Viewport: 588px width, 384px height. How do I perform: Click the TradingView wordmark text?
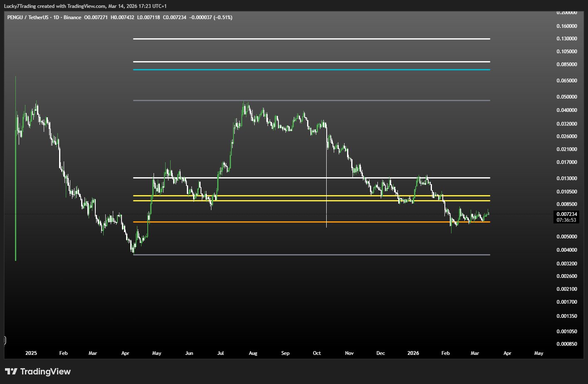[x=45, y=372]
